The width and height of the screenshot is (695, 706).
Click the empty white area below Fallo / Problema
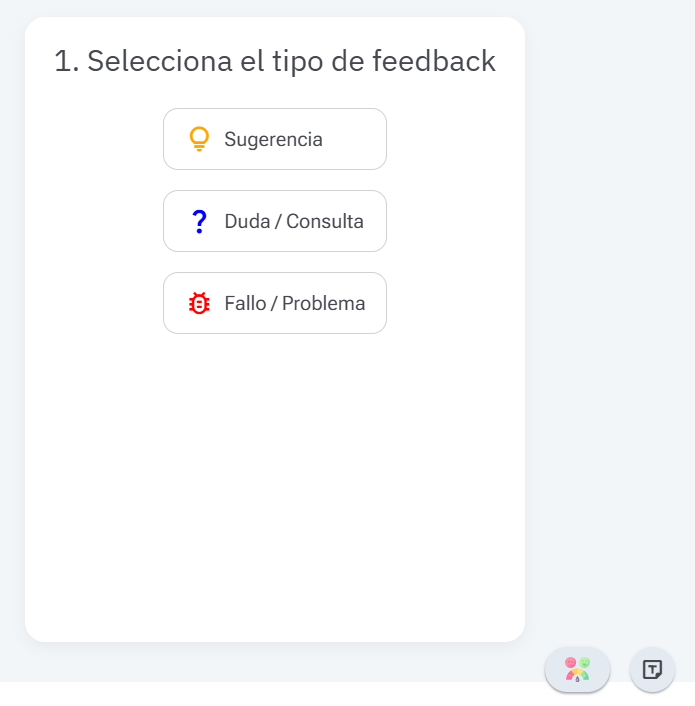[275, 480]
